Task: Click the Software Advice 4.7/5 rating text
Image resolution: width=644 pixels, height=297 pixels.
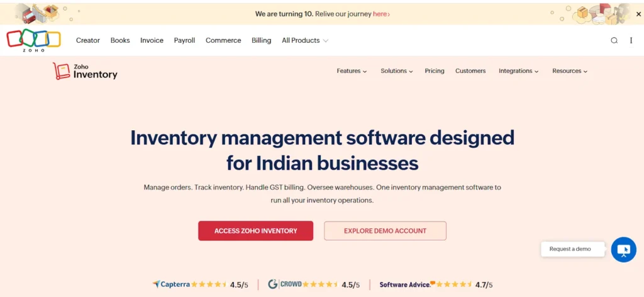Action: pyautogui.click(x=484, y=284)
